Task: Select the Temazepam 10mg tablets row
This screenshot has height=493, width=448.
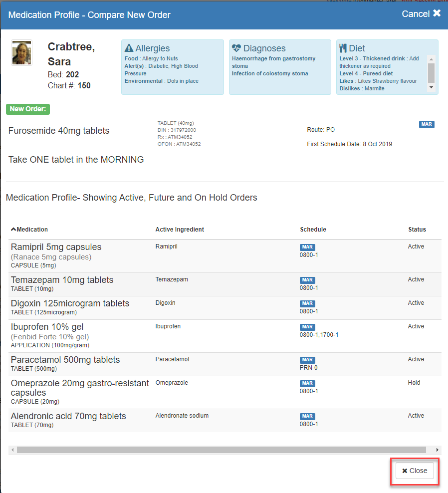Action: tap(62, 280)
